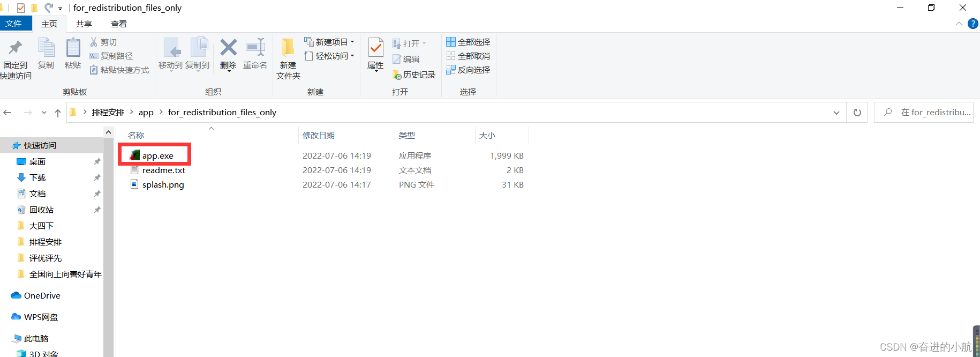Click 排程安排 in address breadcrumb
Image resolution: width=980 pixels, height=357 pixels.
[108, 113]
